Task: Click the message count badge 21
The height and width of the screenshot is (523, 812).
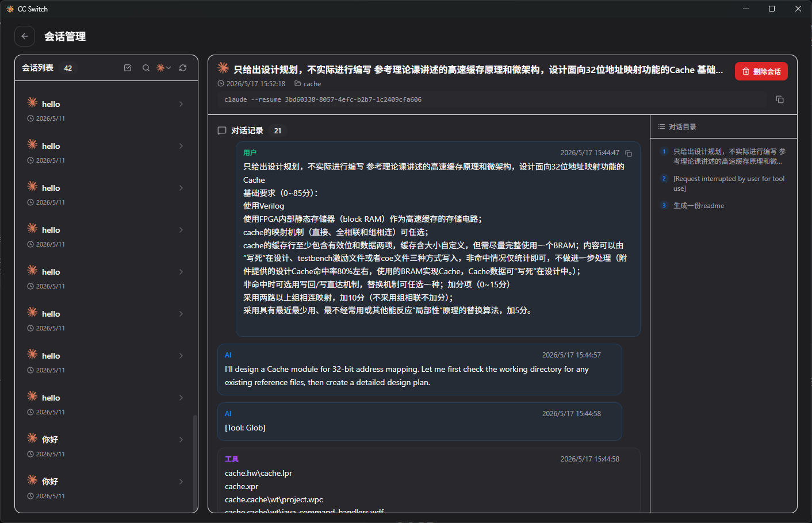Action: (278, 130)
